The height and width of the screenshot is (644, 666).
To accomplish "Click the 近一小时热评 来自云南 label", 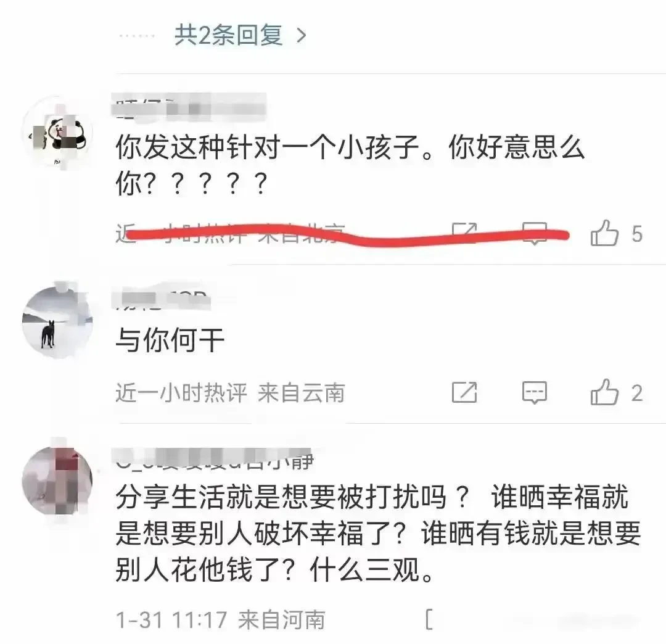I will 230,392.
